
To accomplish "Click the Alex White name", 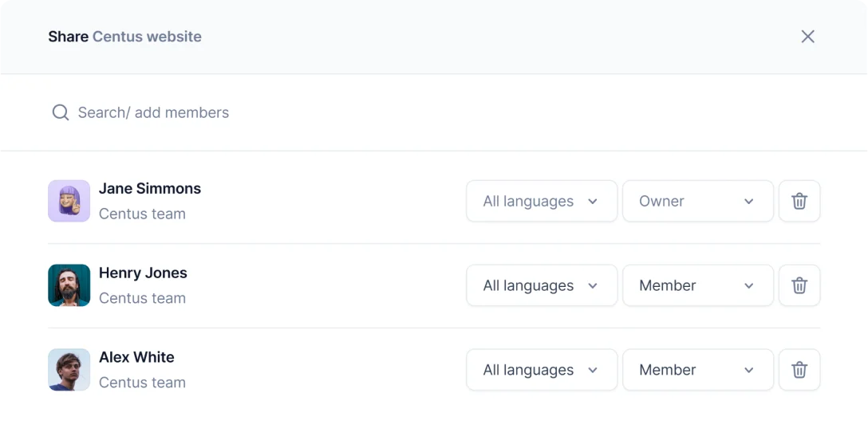I will tap(136, 357).
